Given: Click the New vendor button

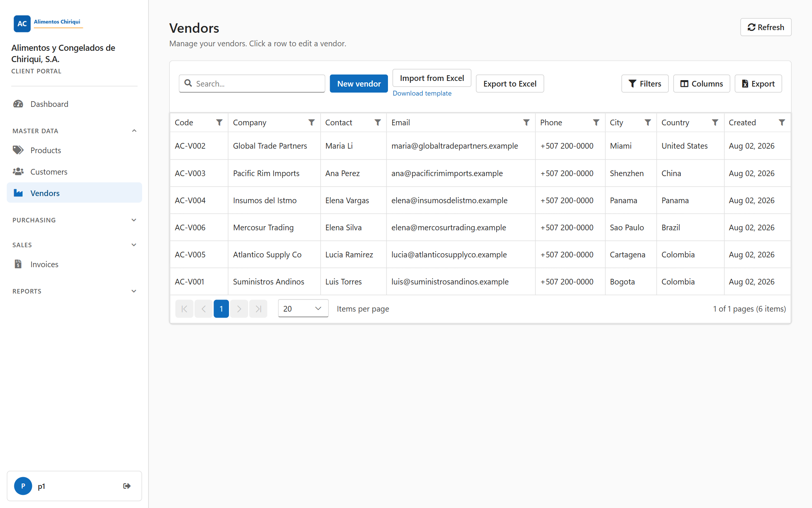Looking at the screenshot, I should [x=359, y=84].
